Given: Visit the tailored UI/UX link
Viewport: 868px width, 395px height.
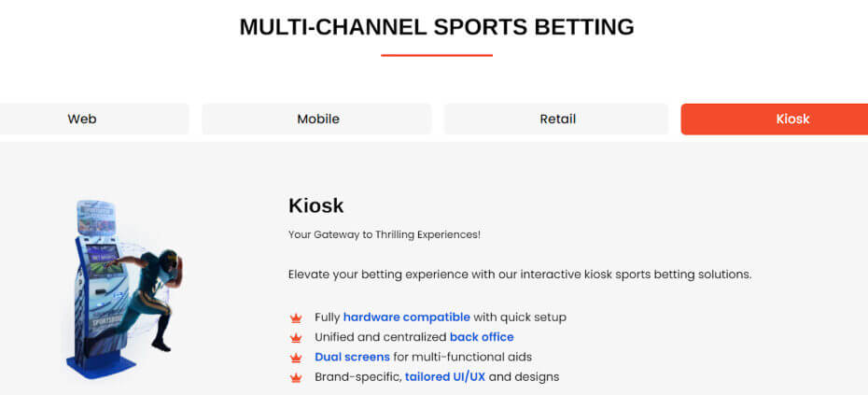Looking at the screenshot, I should (445, 377).
